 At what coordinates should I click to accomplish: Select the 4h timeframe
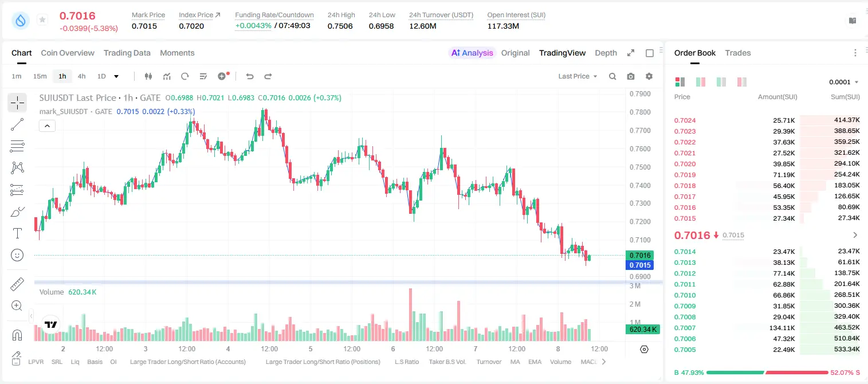[81, 76]
